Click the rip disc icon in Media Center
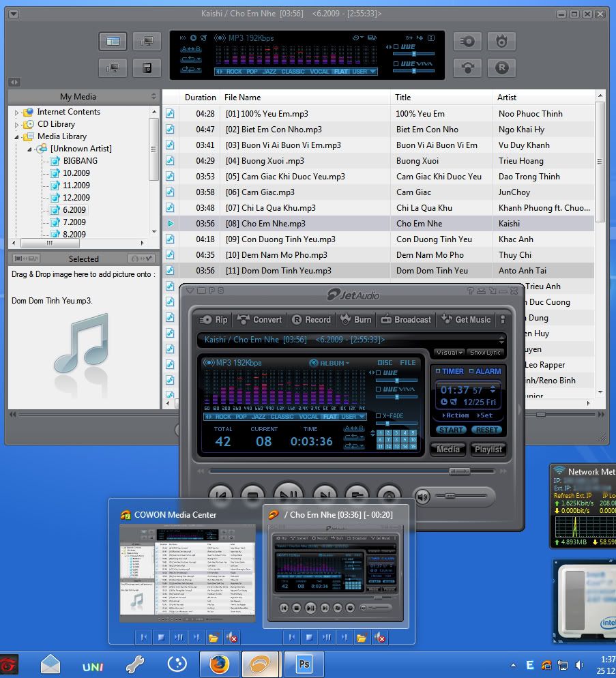This screenshot has height=678, width=616. click(x=467, y=42)
